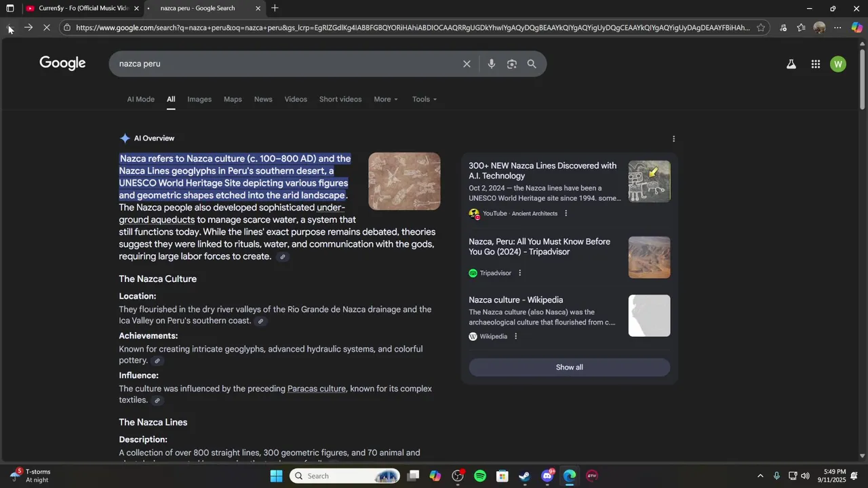
Task: Click the Show all sources button
Action: click(x=570, y=367)
